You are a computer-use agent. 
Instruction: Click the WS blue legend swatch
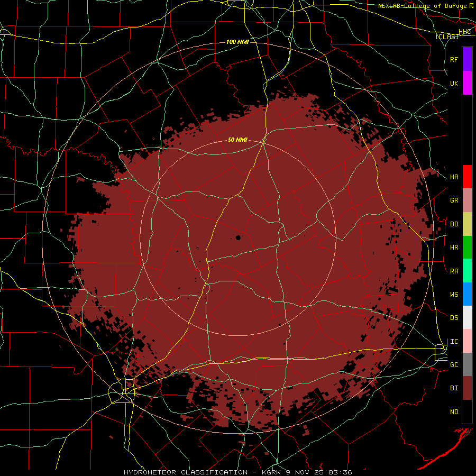pyautogui.click(x=467, y=294)
